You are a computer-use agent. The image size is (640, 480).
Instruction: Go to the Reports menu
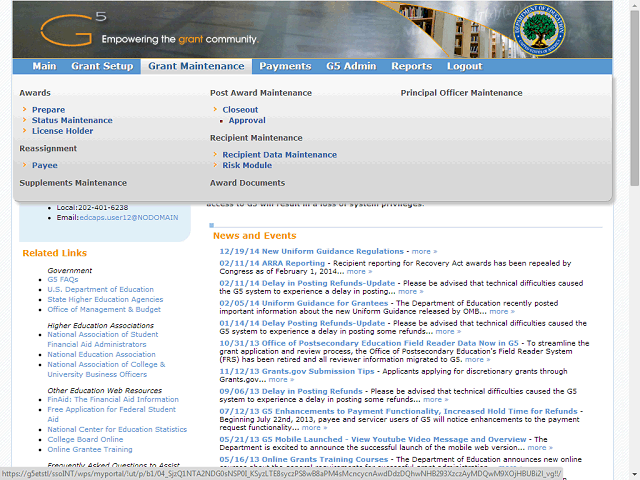pos(411,66)
